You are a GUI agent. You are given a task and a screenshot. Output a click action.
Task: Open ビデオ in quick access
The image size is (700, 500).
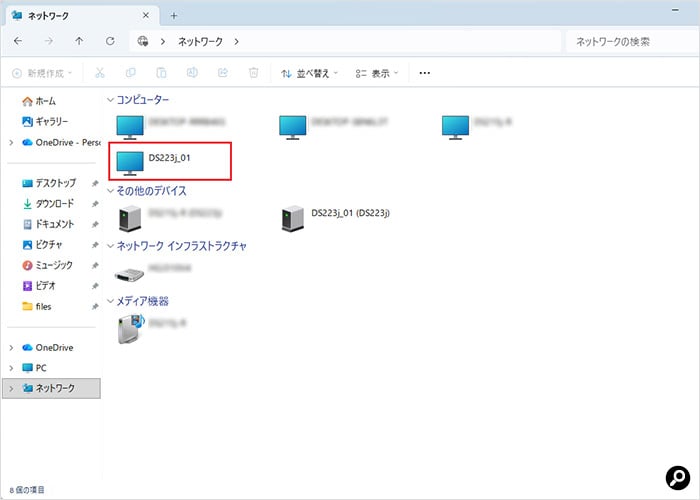(39, 286)
